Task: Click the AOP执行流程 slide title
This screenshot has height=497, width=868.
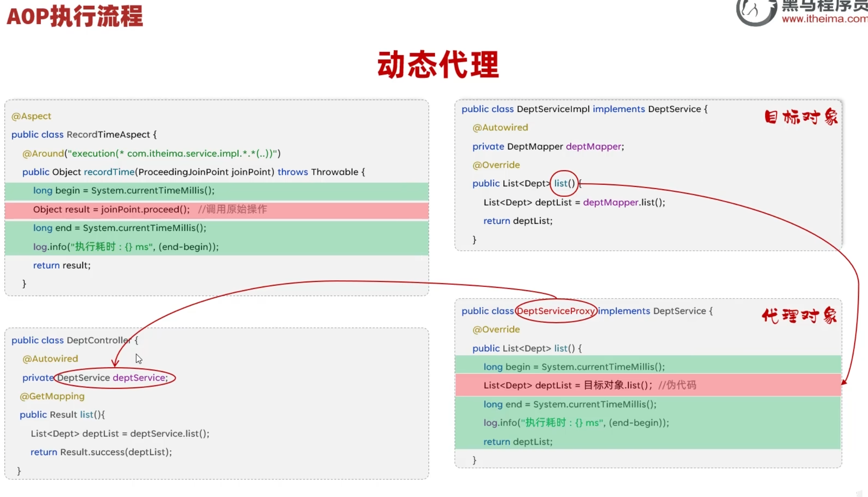Action: pos(75,17)
